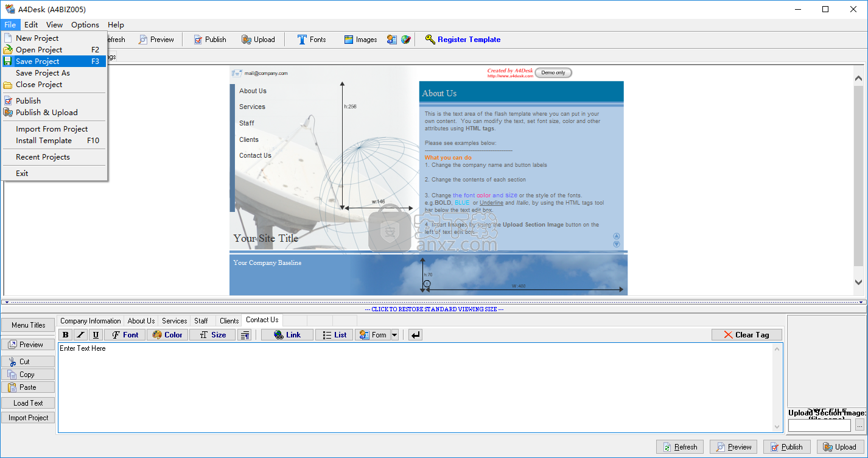Image resolution: width=868 pixels, height=458 pixels.
Task: Select the Contact Us tab
Action: pos(262,320)
